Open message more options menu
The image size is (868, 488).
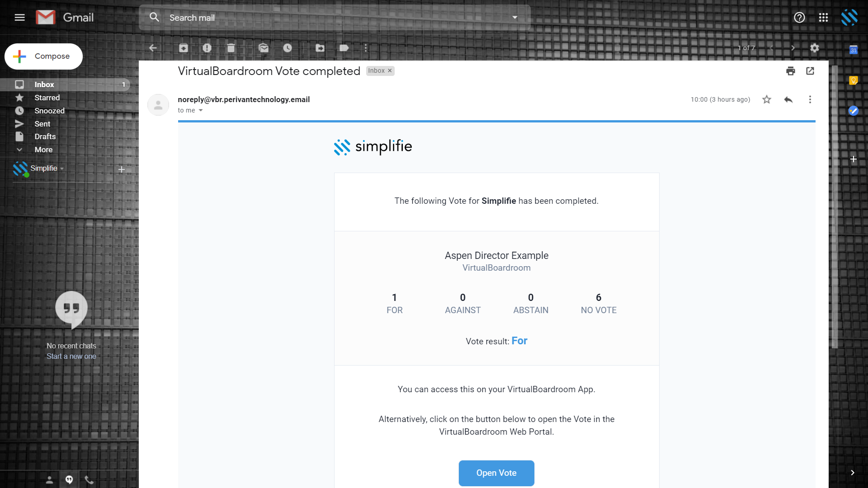[810, 99]
